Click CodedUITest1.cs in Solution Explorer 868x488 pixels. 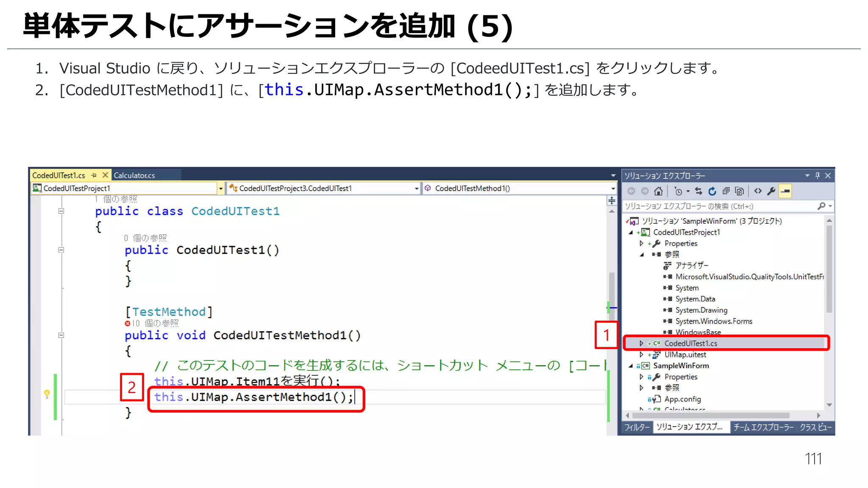click(x=691, y=344)
